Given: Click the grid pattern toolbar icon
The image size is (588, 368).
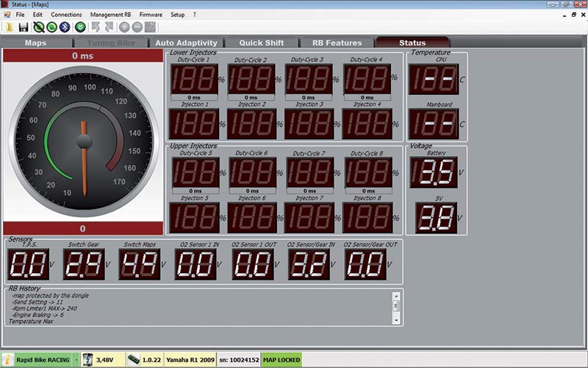Looking at the screenshot, I should [150, 27].
